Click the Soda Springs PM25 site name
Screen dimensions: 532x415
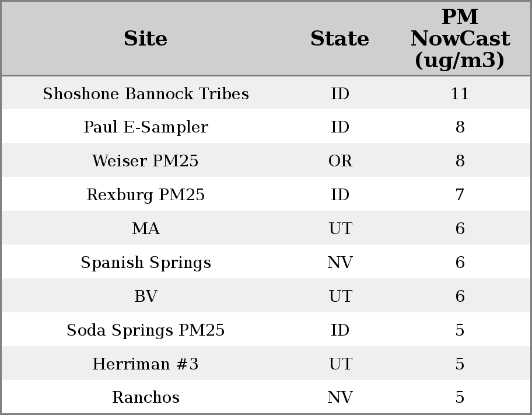click(x=145, y=330)
